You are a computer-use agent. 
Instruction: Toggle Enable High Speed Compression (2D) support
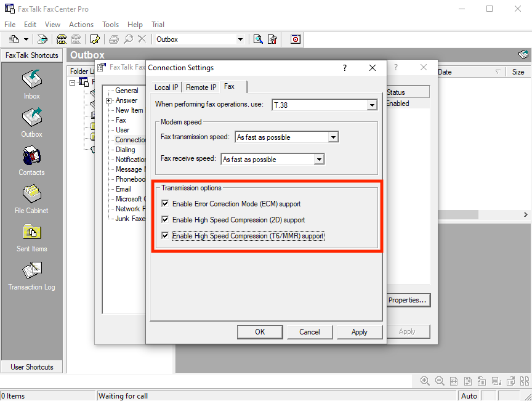pyautogui.click(x=165, y=220)
